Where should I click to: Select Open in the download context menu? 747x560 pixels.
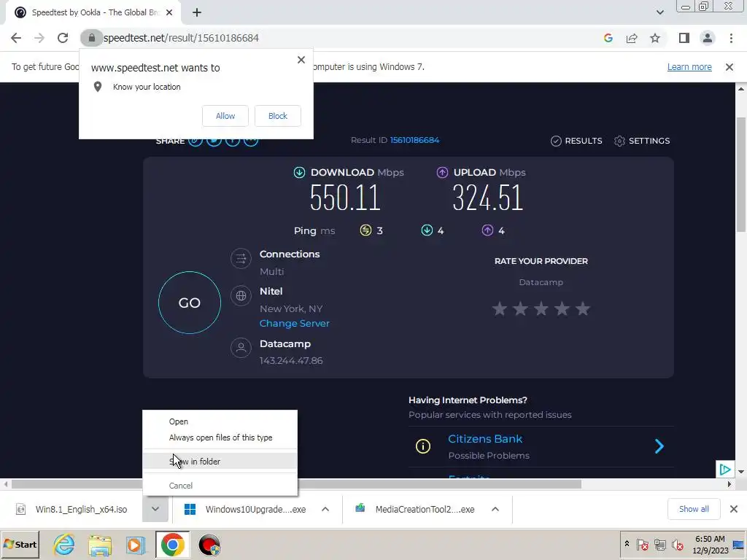[x=220, y=421]
